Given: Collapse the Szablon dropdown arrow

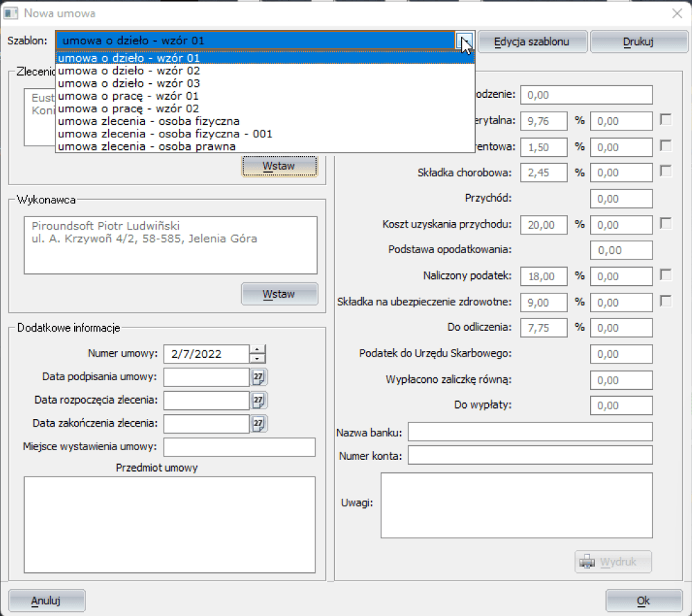Looking at the screenshot, I should (x=465, y=42).
